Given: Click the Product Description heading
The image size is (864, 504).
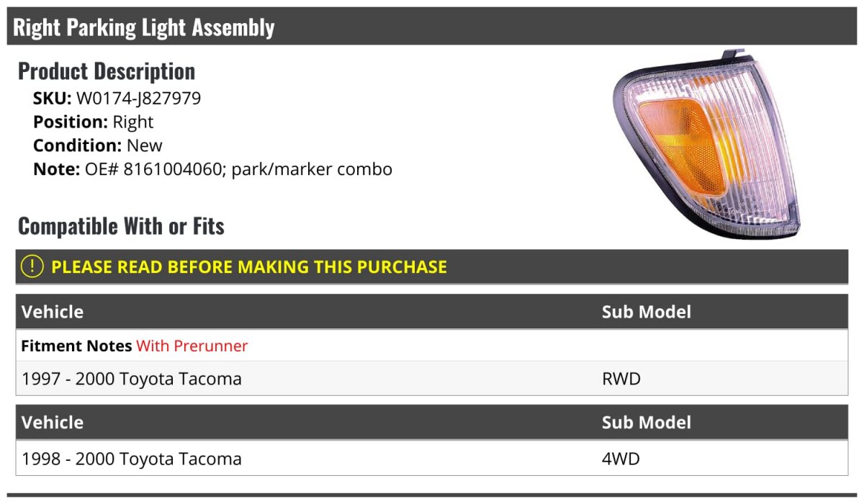Looking at the screenshot, I should (x=107, y=71).
